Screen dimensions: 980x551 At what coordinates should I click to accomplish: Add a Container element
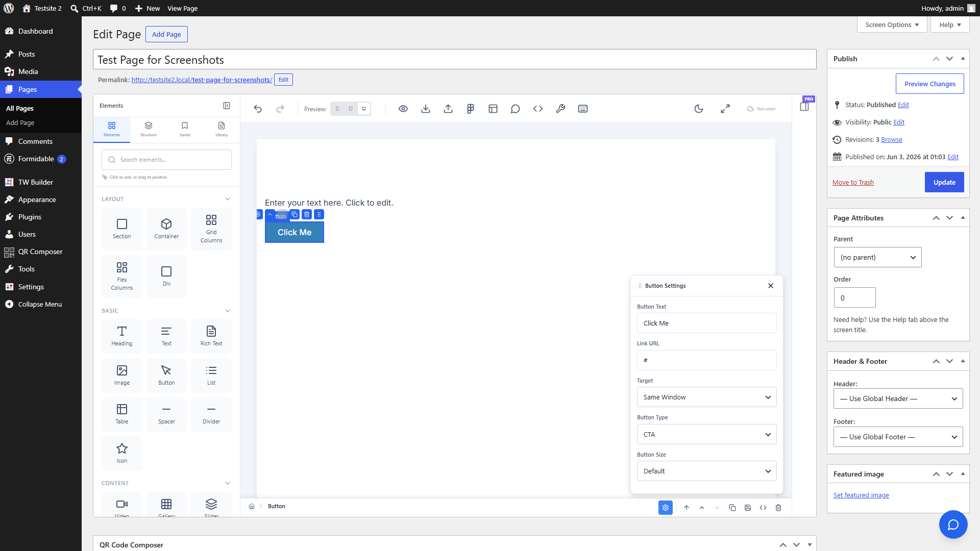pos(167,229)
